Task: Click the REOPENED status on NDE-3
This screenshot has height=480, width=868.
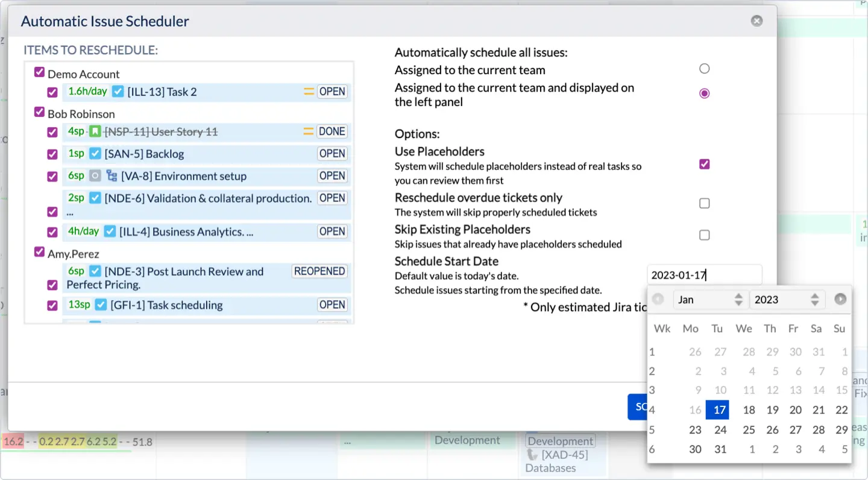Action: tap(319, 271)
